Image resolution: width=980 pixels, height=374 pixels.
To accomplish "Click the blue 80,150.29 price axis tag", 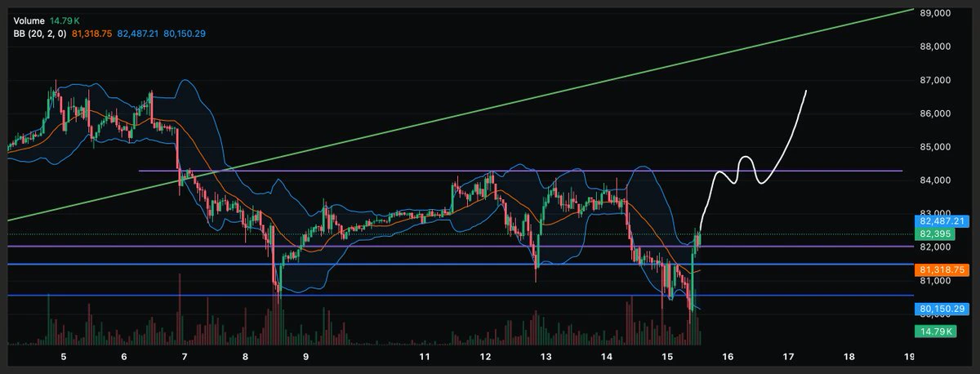I will coord(943,309).
